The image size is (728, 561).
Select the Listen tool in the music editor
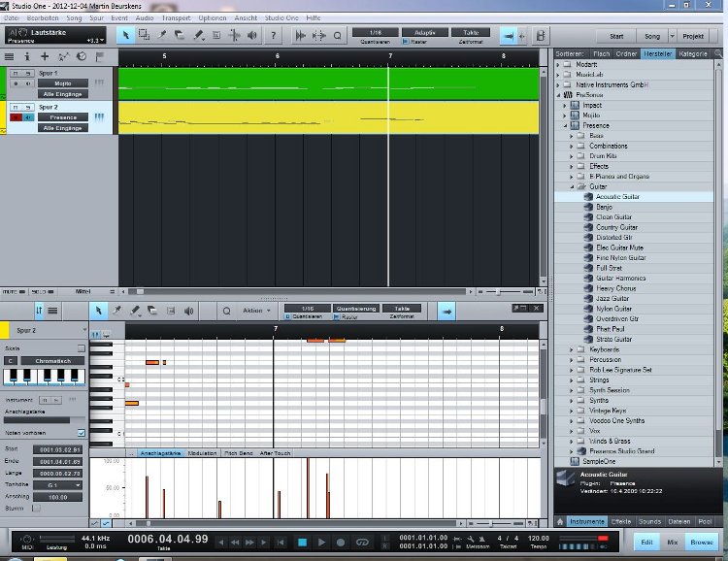(189, 311)
